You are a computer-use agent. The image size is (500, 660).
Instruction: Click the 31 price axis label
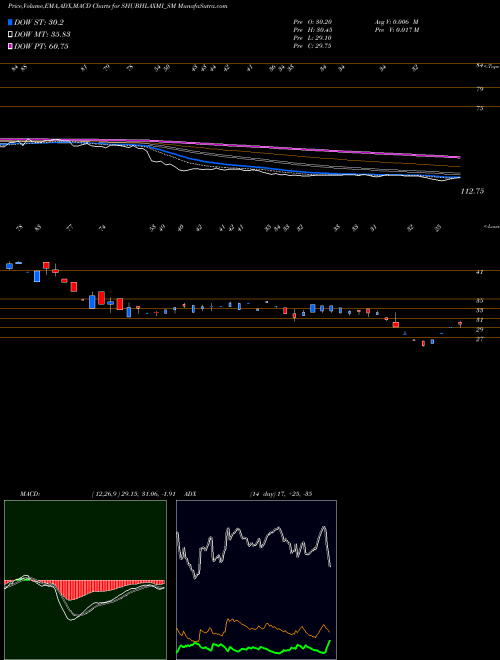click(479, 320)
